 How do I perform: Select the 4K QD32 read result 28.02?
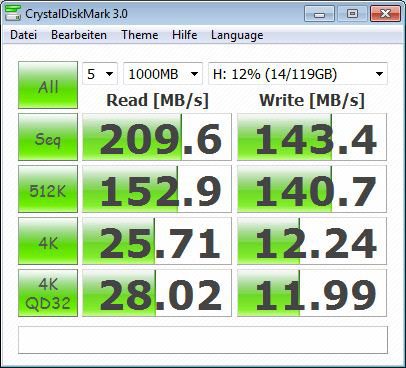point(157,293)
